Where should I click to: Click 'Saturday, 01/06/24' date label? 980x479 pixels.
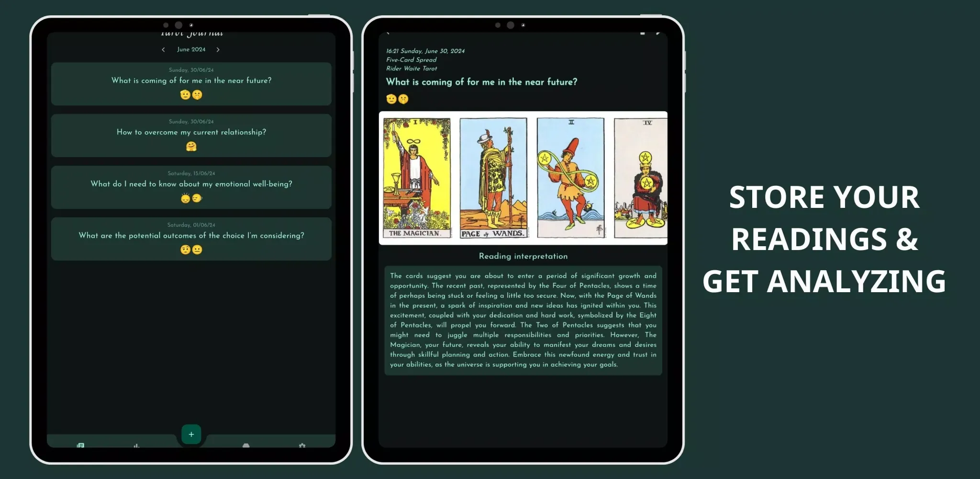point(191,225)
